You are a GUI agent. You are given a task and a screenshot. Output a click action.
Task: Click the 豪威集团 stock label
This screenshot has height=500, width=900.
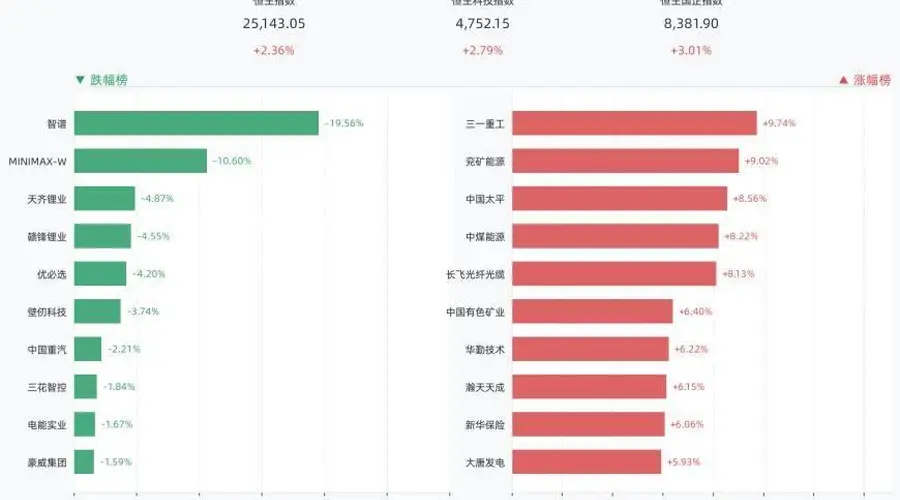47,462
